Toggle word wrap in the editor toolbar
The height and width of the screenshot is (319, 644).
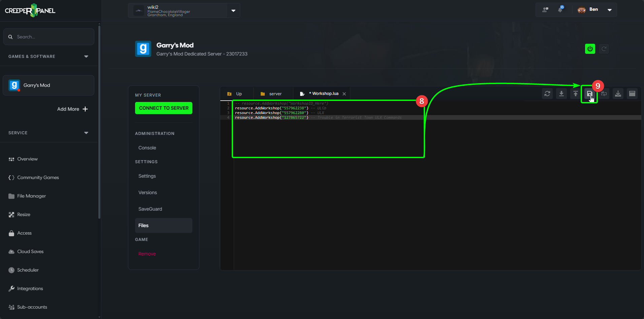604,94
